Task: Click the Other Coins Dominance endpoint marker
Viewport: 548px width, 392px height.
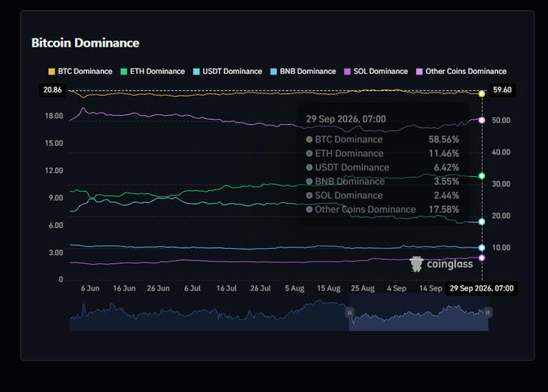Action: (482, 120)
